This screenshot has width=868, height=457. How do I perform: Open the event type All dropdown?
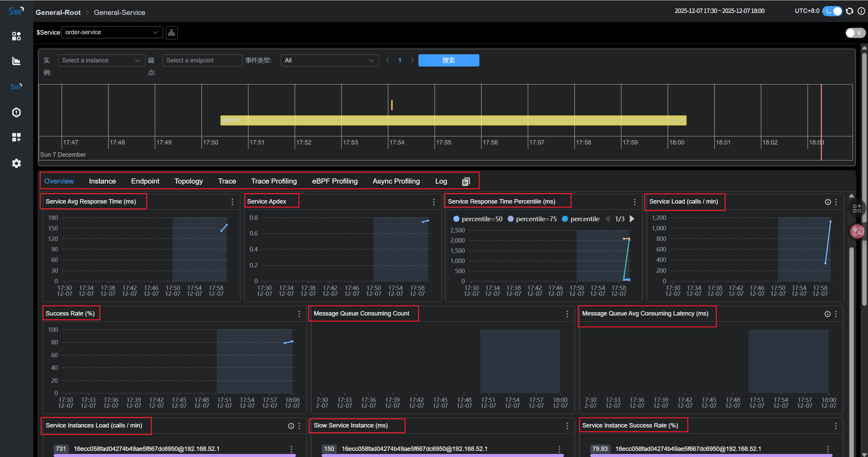coord(329,60)
